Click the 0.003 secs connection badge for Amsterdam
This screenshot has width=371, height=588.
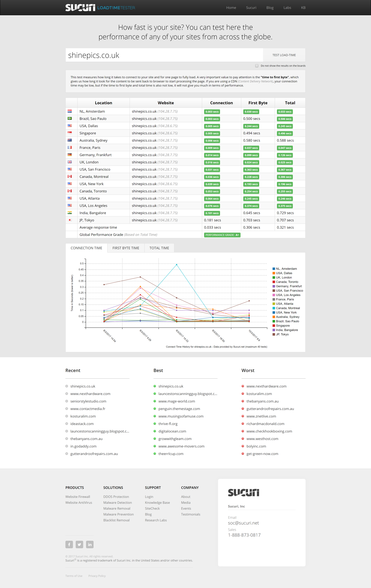click(x=212, y=111)
